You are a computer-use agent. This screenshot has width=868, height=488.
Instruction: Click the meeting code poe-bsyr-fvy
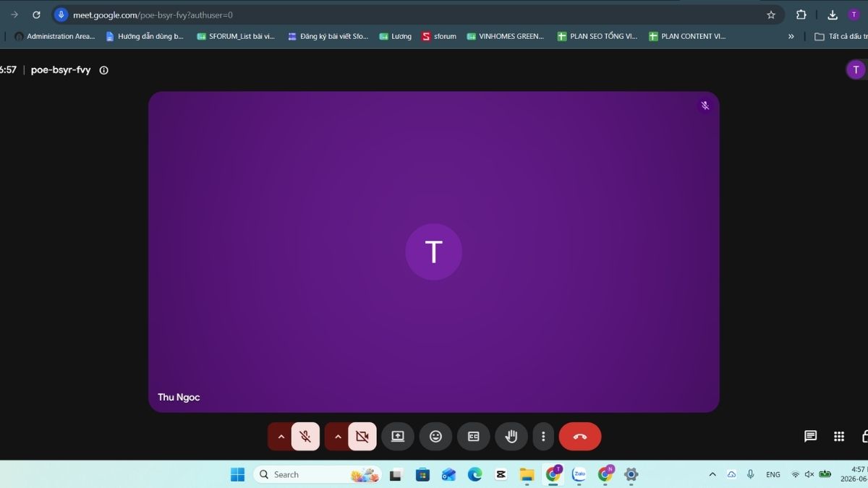click(x=61, y=70)
